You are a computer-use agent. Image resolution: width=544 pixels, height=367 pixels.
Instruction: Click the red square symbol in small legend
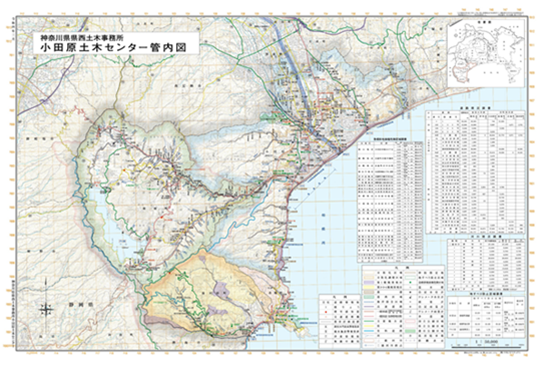[326, 312]
